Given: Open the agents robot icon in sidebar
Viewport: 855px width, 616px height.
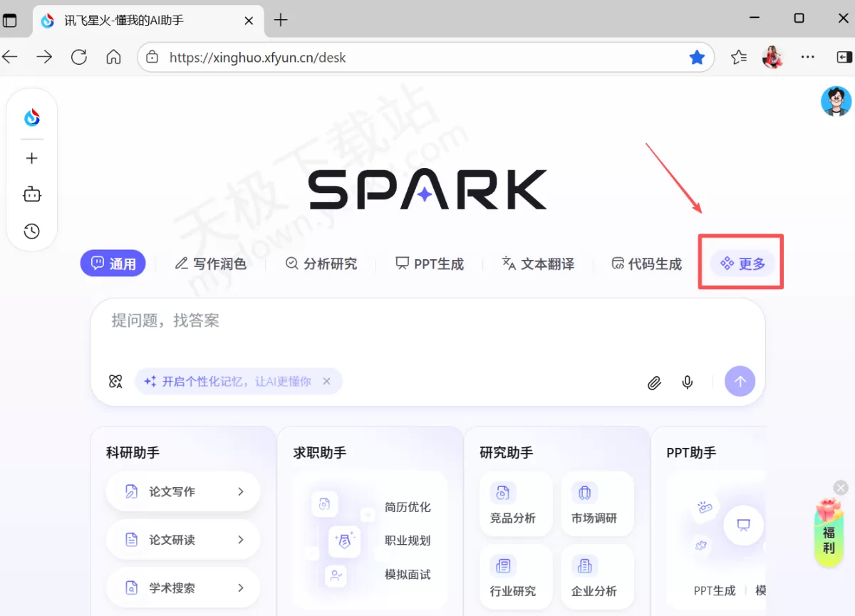Looking at the screenshot, I should 31,194.
